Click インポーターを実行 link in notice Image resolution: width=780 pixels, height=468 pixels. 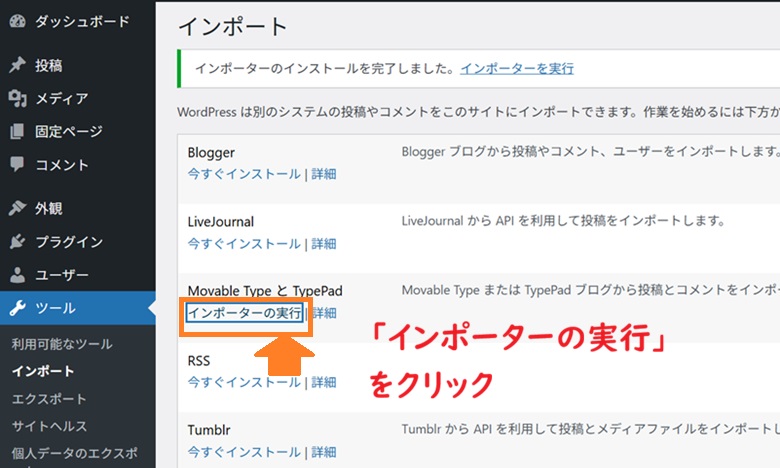(517, 68)
